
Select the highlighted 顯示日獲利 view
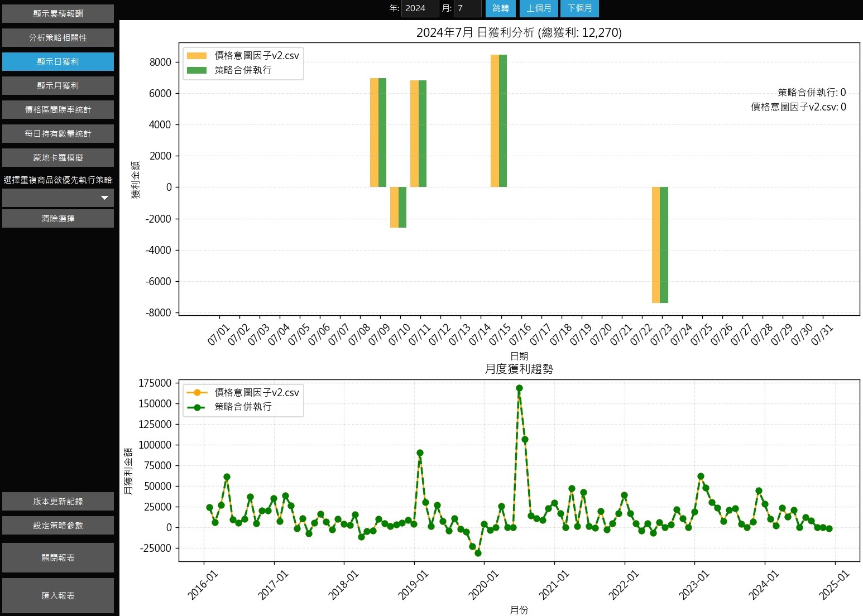(58, 62)
